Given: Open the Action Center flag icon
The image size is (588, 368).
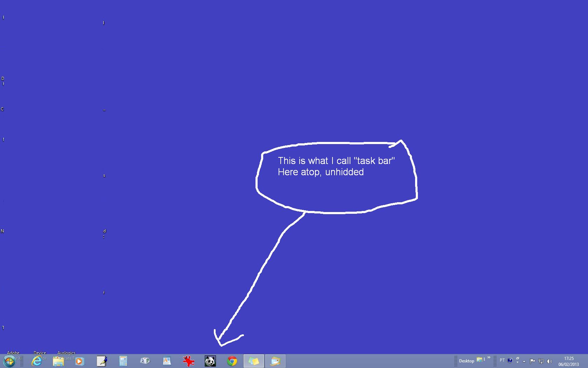Looking at the screenshot, I should 532,361.
